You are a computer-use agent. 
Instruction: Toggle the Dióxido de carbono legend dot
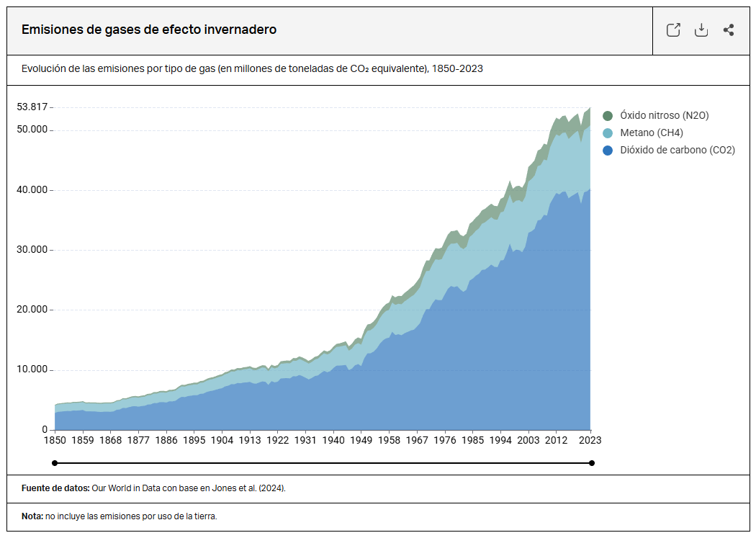click(608, 151)
